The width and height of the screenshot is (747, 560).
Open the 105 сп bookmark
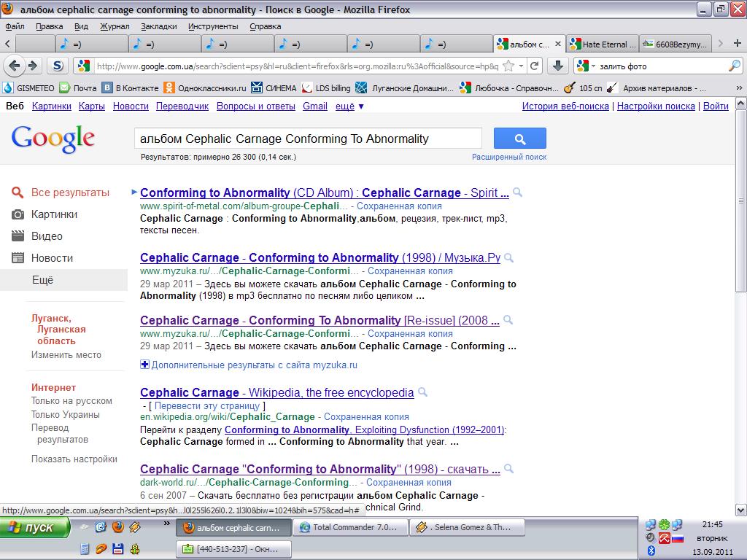pos(583,88)
